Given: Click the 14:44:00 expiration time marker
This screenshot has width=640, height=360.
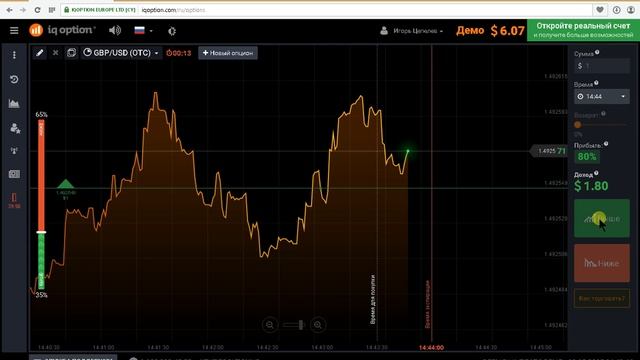Looking at the screenshot, I should pos(431,348).
